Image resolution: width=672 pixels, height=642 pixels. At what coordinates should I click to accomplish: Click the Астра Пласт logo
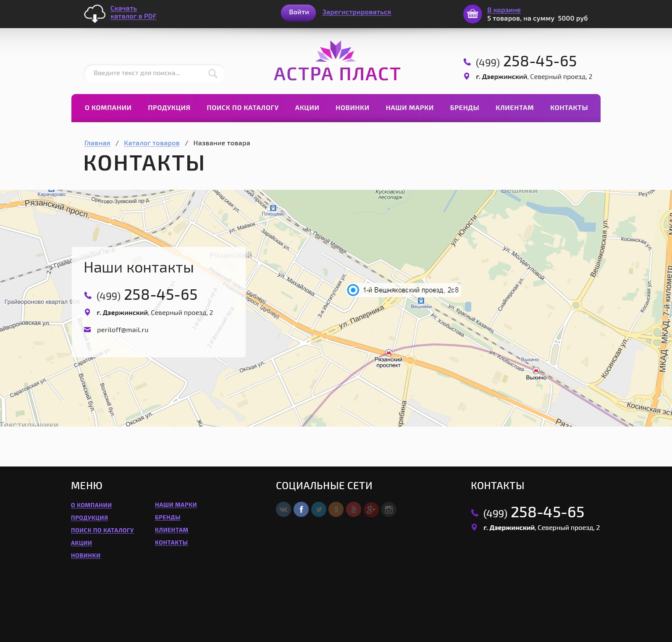click(337, 61)
